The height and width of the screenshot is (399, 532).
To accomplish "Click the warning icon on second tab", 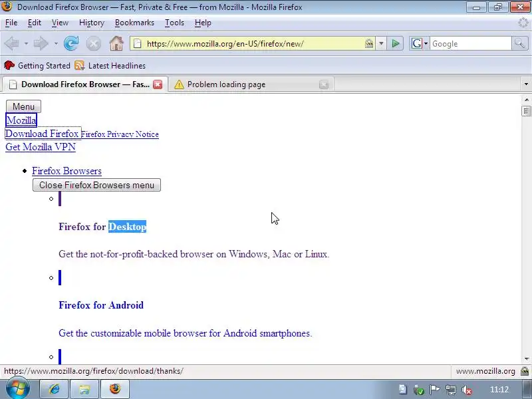I will pos(179,84).
